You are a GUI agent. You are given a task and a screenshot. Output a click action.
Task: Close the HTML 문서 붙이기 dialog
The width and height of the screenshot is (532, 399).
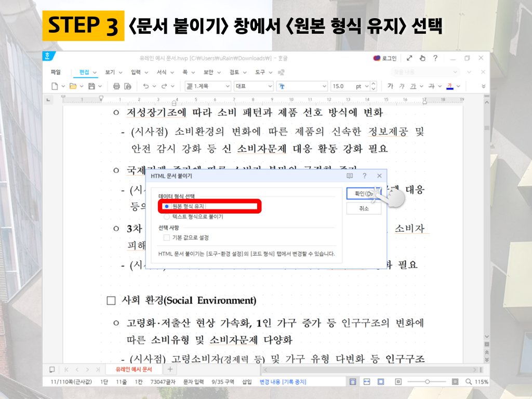pos(379,176)
